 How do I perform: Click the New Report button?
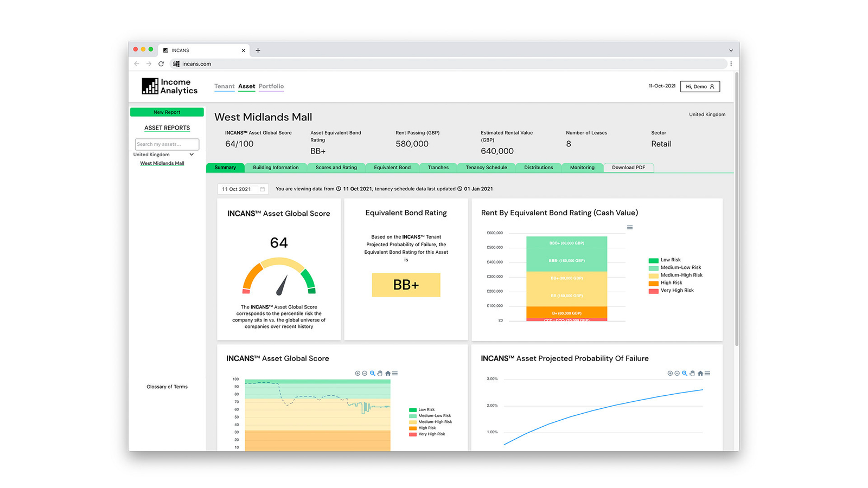coord(167,112)
